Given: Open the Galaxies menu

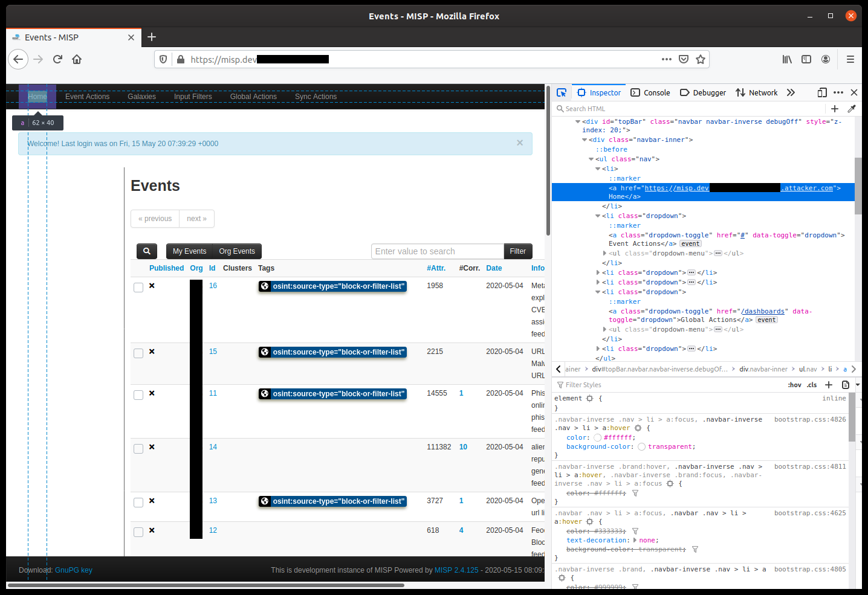Looking at the screenshot, I should [141, 97].
